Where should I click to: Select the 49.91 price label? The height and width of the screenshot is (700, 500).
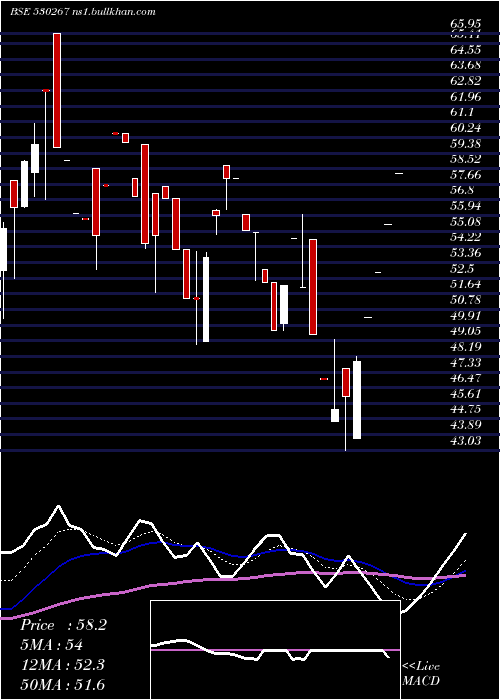coord(466,316)
